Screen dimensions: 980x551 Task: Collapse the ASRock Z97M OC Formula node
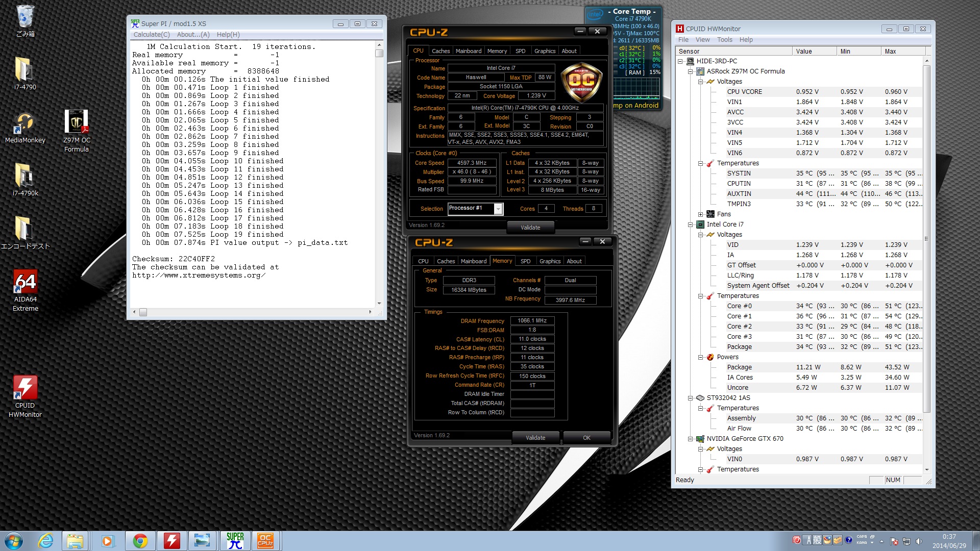tap(690, 71)
